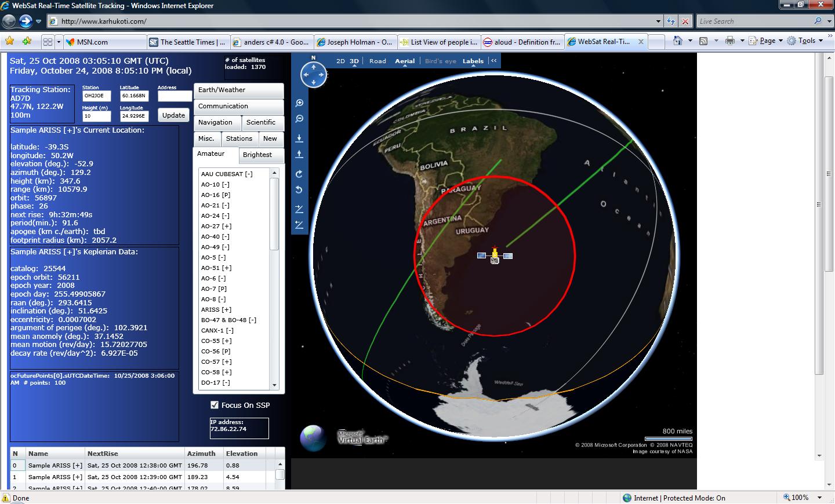835x504 pixels.
Task: Refresh the page in Internet Explorer
Action: coord(671,21)
